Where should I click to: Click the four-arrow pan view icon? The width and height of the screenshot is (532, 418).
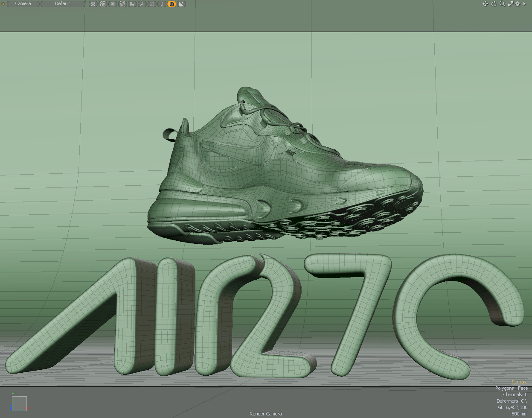coord(485,4)
